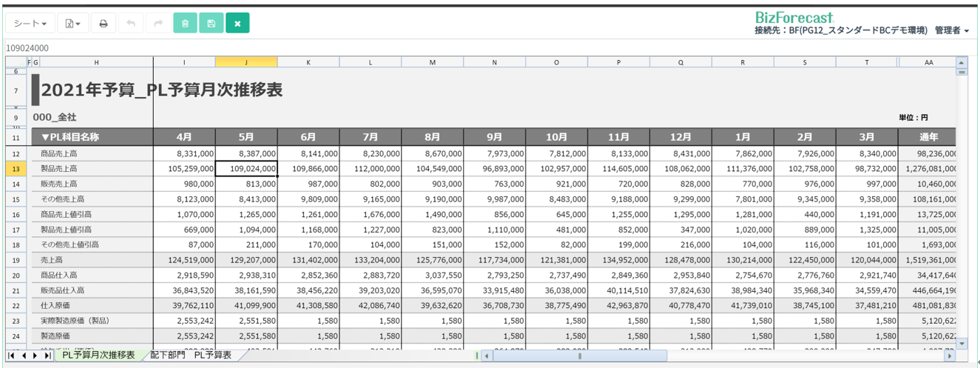Image resolution: width=980 pixels, height=368 pixels.
Task: Switch to the PL予算表 sheet tab
Action: [x=212, y=355]
